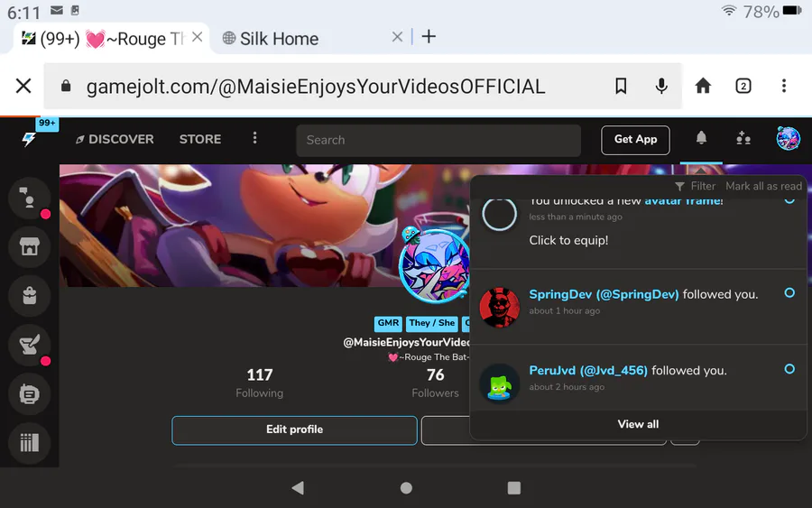Mark SpringDev follow notification as read
Viewport: 812px width, 508px height.
click(x=789, y=292)
